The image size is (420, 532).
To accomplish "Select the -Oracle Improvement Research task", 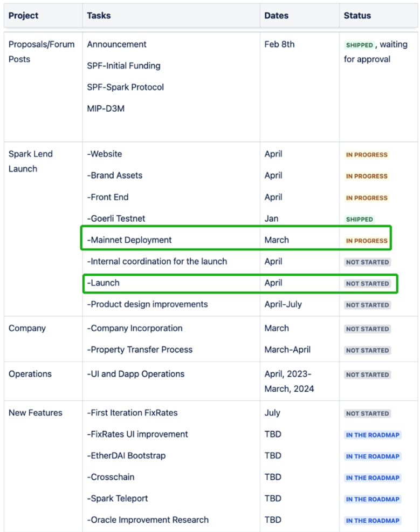I will [x=147, y=520].
